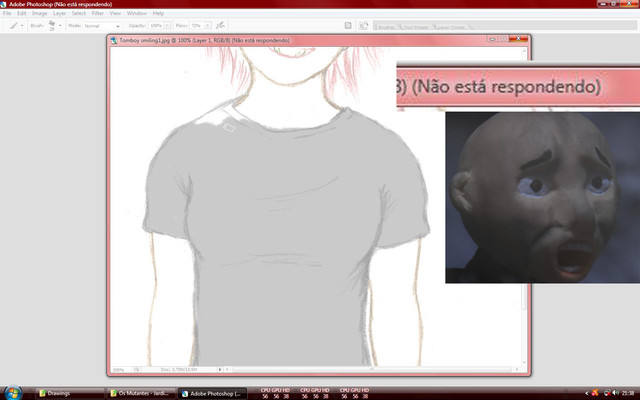Switch to the Drawings taskbar window
Image resolution: width=640 pixels, height=400 pixels.
[69, 393]
